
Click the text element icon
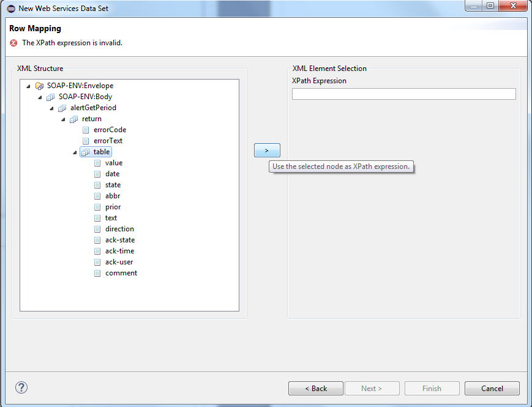[x=97, y=218]
